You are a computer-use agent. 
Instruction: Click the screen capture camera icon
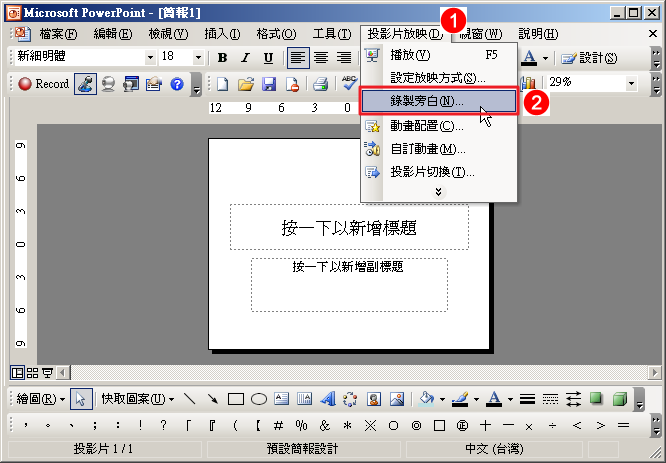pyautogui.click(x=131, y=84)
